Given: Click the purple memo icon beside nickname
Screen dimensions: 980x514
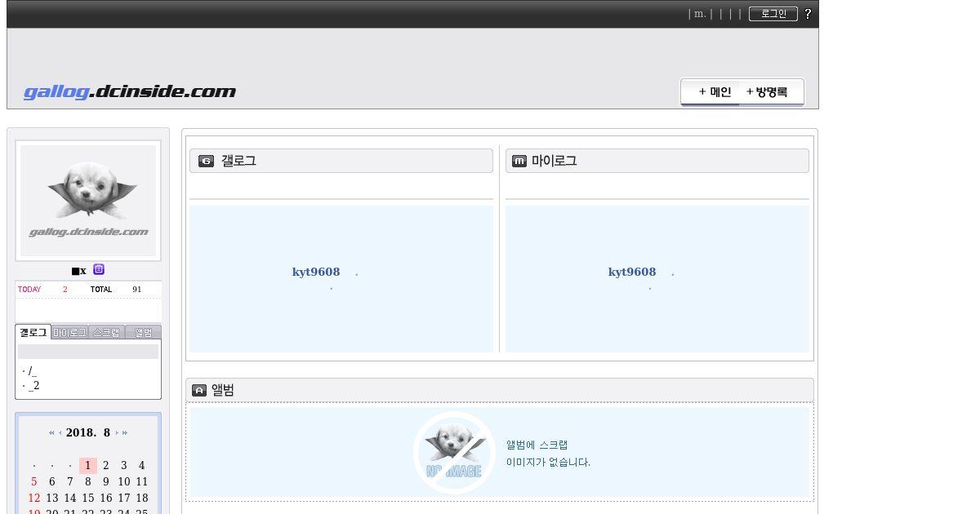Looking at the screenshot, I should click(x=99, y=269).
